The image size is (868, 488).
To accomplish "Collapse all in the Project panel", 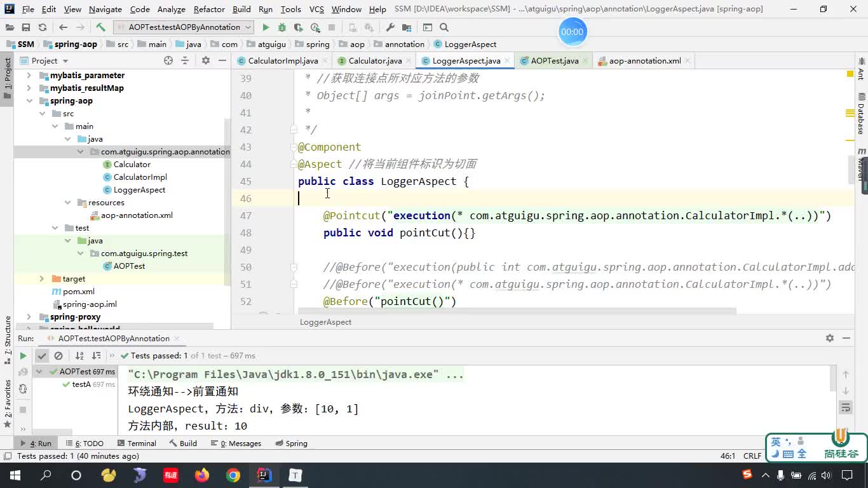I will click(185, 60).
